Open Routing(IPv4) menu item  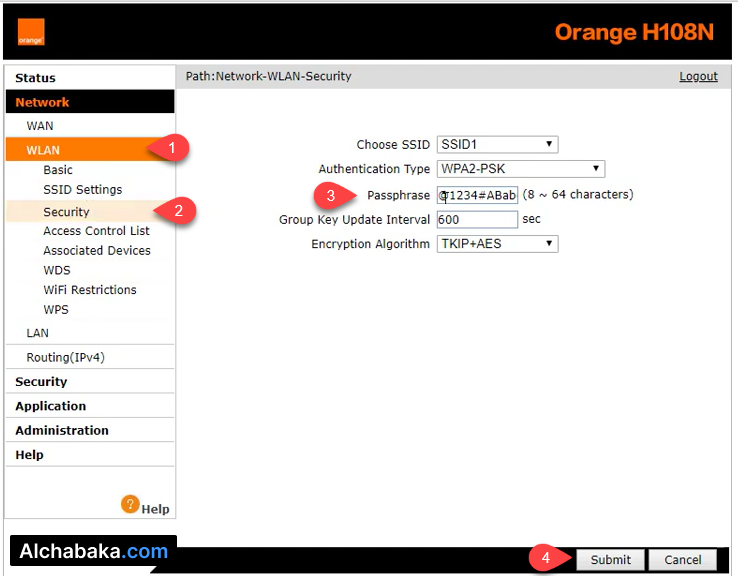coord(66,358)
